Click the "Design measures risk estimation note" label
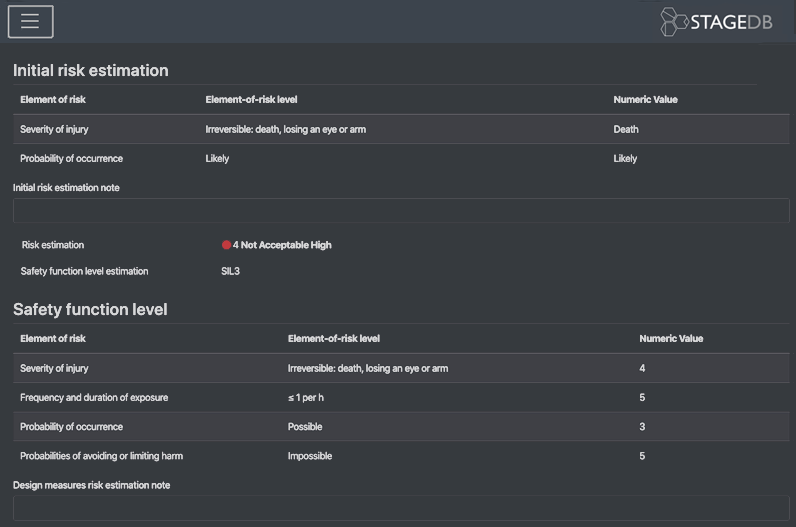The width and height of the screenshot is (796, 527). point(91,485)
